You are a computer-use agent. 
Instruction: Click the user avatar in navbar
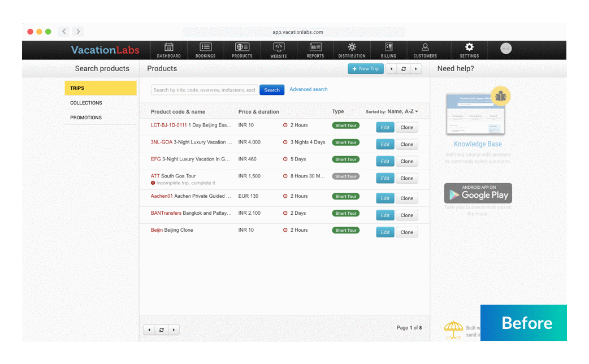[x=506, y=49]
